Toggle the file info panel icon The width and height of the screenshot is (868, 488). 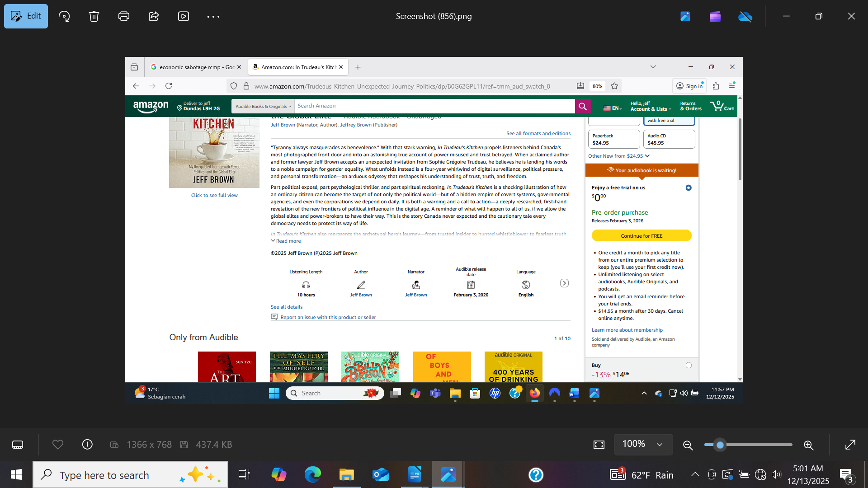(x=87, y=445)
